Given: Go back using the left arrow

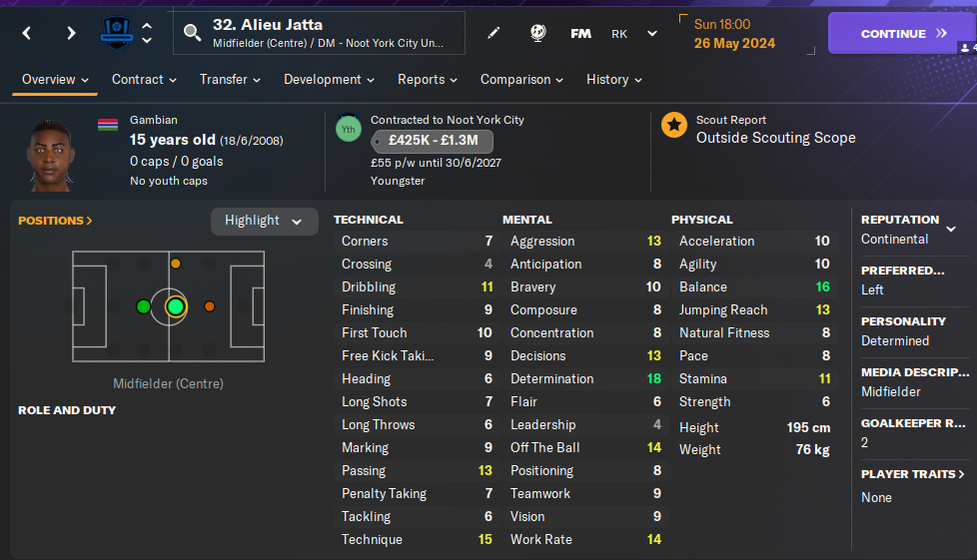Looking at the screenshot, I should [x=27, y=33].
